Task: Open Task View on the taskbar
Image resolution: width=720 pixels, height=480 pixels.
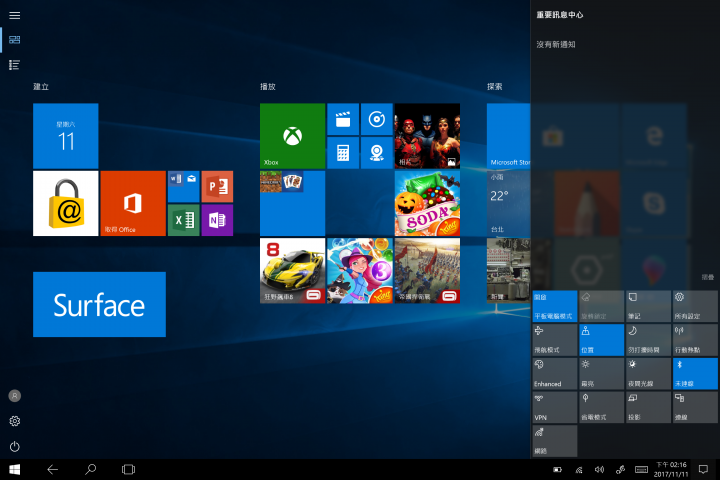Action: [x=129, y=469]
